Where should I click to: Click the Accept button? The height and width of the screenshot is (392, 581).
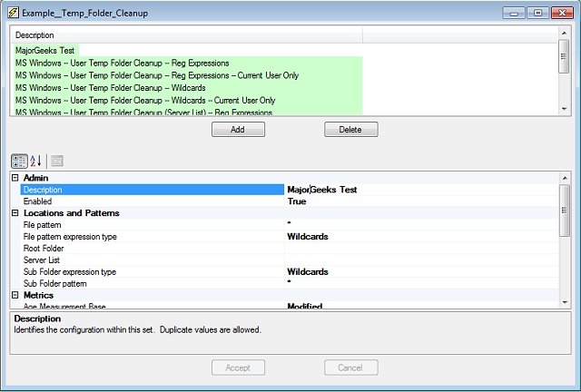click(x=238, y=367)
